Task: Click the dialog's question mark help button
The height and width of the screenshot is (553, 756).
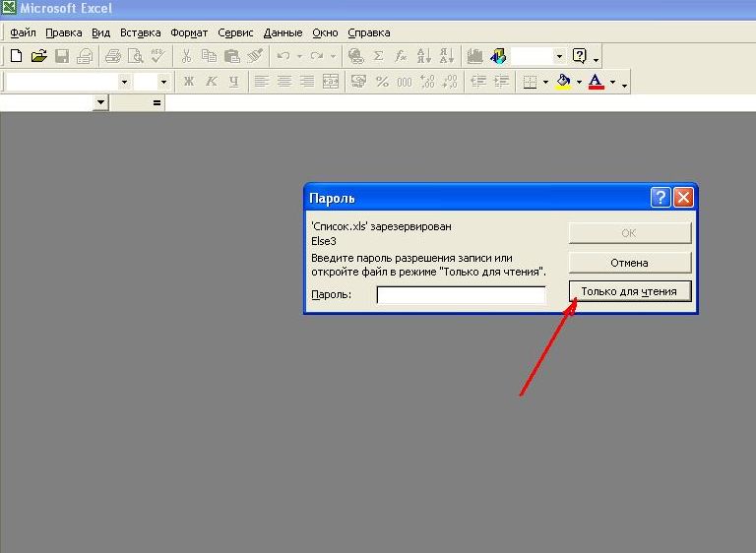Action: (x=661, y=197)
